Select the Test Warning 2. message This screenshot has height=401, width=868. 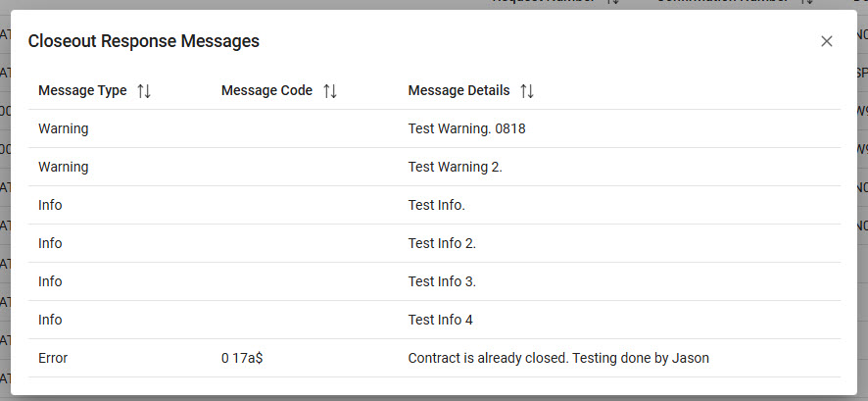click(x=455, y=167)
